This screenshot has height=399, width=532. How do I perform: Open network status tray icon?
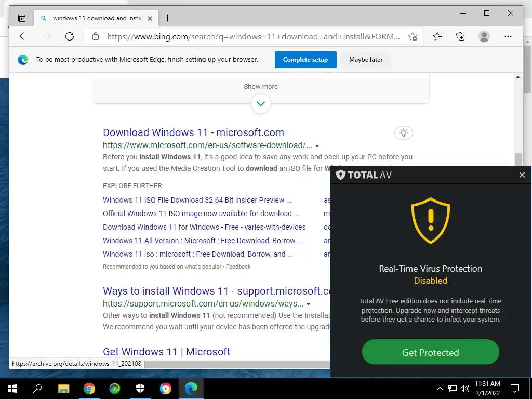pyautogui.click(x=453, y=389)
